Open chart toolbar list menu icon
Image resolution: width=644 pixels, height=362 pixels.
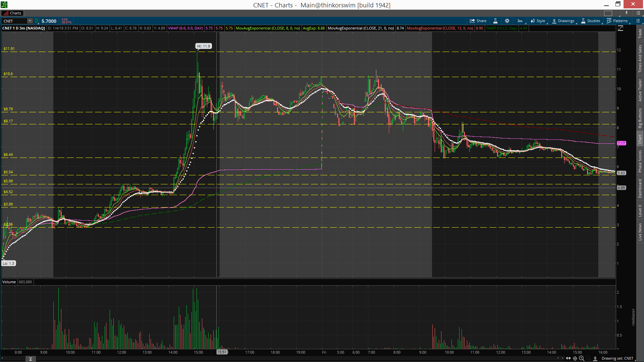pos(638,21)
